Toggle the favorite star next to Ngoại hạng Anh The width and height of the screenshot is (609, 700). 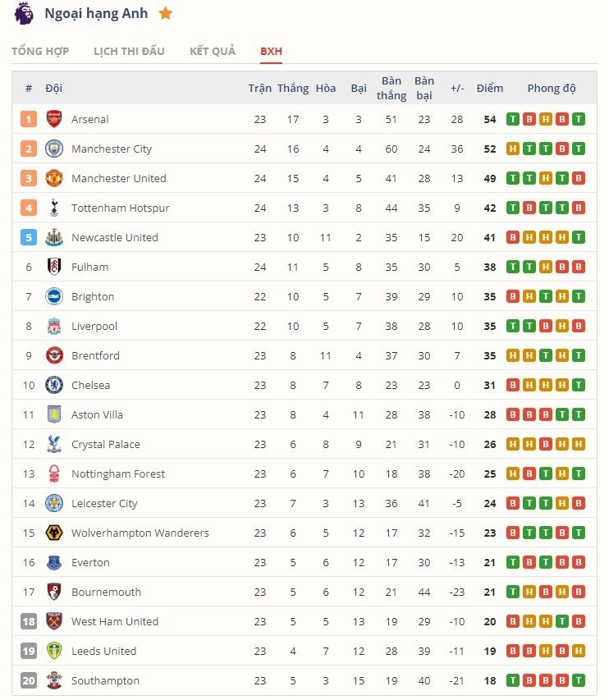pyautogui.click(x=165, y=13)
